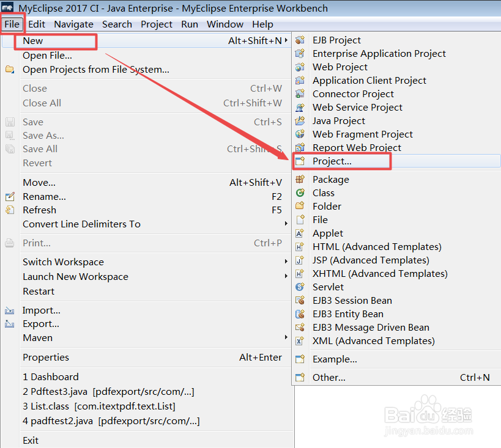Select Exit at bottom of menu
This screenshot has width=501, height=448.
pos(31,441)
